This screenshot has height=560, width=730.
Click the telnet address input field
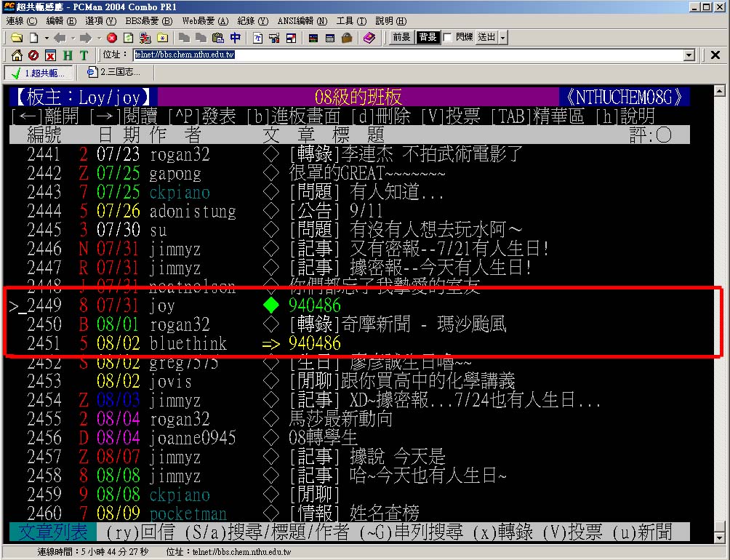coord(407,55)
